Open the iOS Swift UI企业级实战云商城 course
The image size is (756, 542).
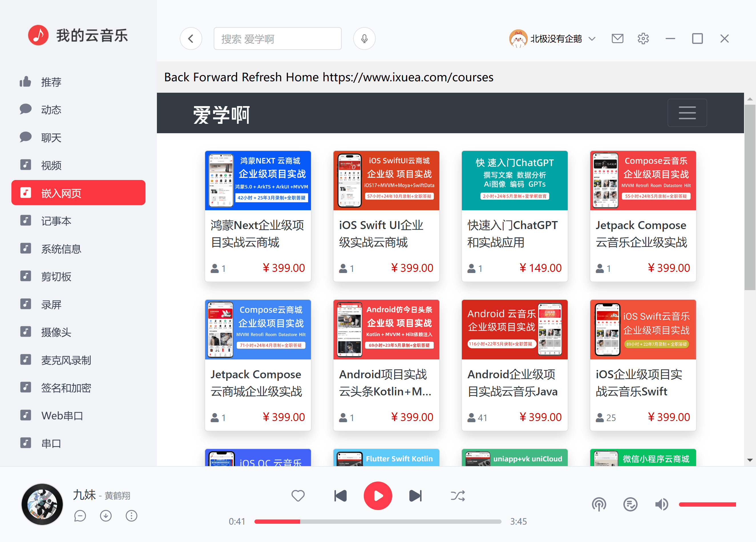tap(386, 216)
